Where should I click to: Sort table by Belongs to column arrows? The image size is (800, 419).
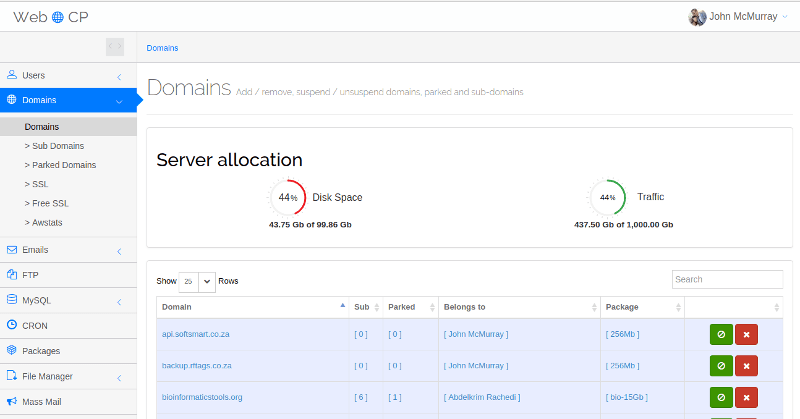[x=594, y=307]
